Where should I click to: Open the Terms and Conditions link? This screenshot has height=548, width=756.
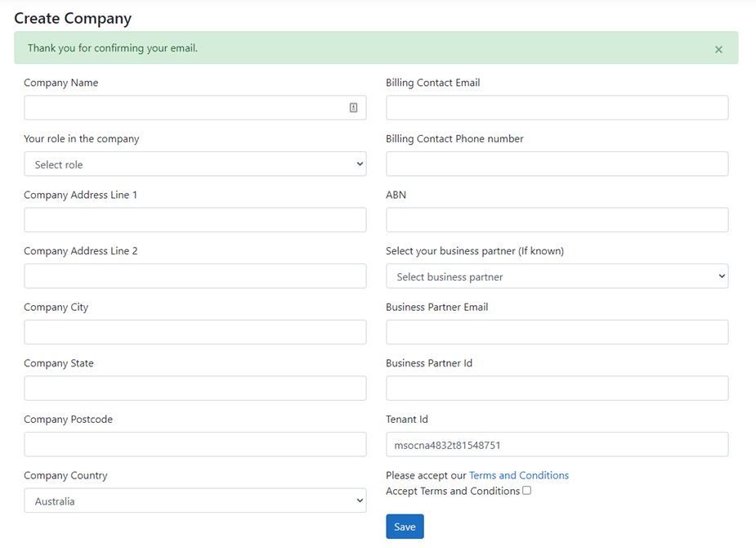tap(518, 475)
